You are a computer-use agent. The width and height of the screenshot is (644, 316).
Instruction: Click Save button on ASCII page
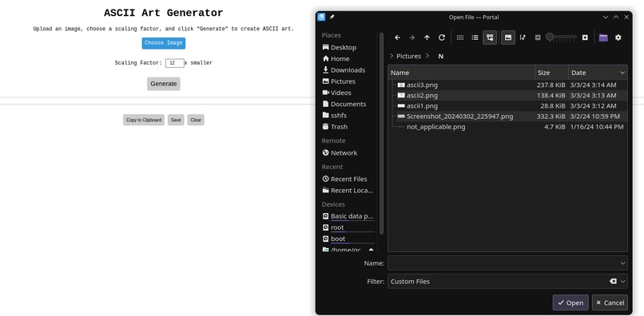pyautogui.click(x=176, y=120)
